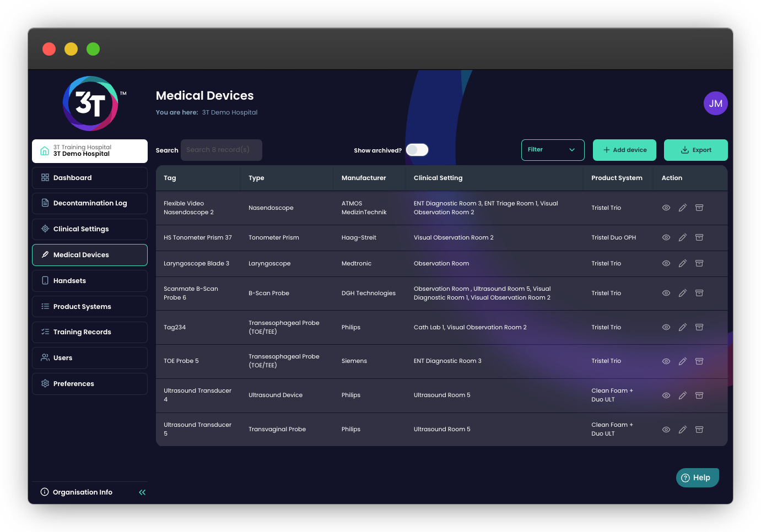Click the Add device button

pos(624,150)
